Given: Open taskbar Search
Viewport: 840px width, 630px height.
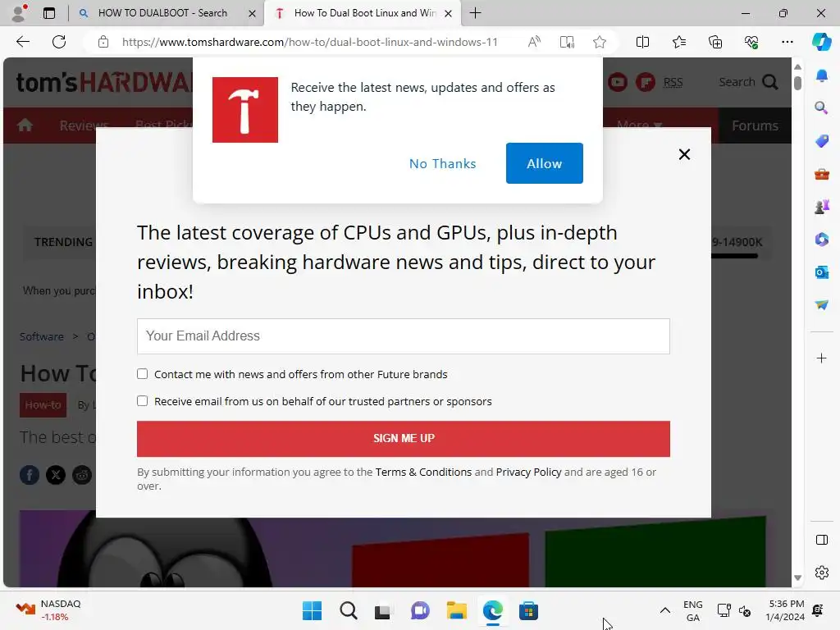Looking at the screenshot, I should (348, 610).
